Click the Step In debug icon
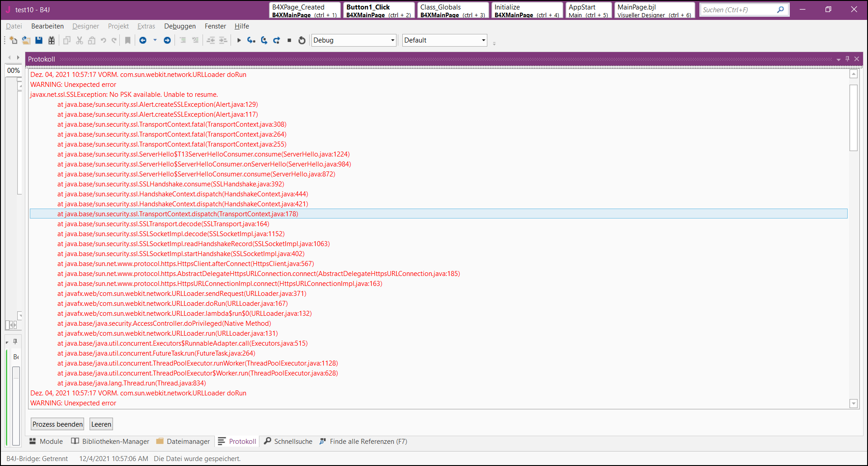Image resolution: width=868 pixels, height=466 pixels. point(251,40)
